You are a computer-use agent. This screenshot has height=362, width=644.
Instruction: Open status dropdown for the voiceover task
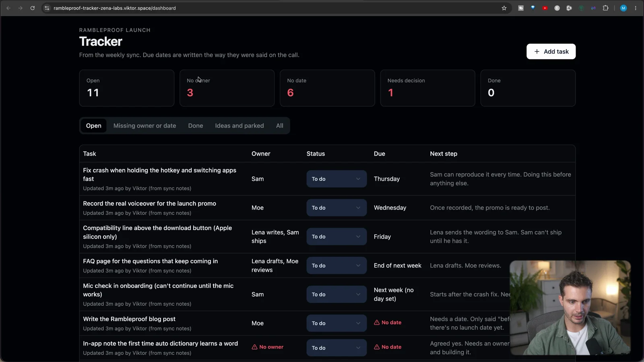tap(336, 208)
